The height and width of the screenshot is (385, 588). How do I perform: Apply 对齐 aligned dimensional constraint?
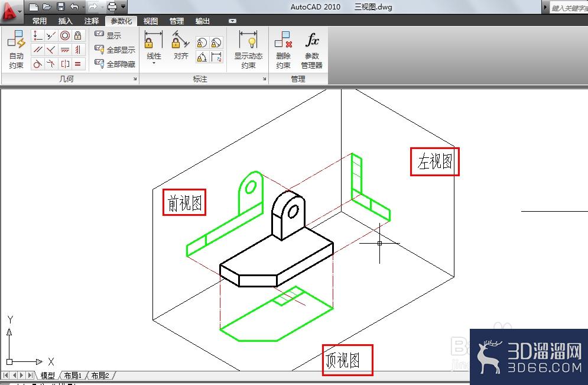(x=181, y=45)
